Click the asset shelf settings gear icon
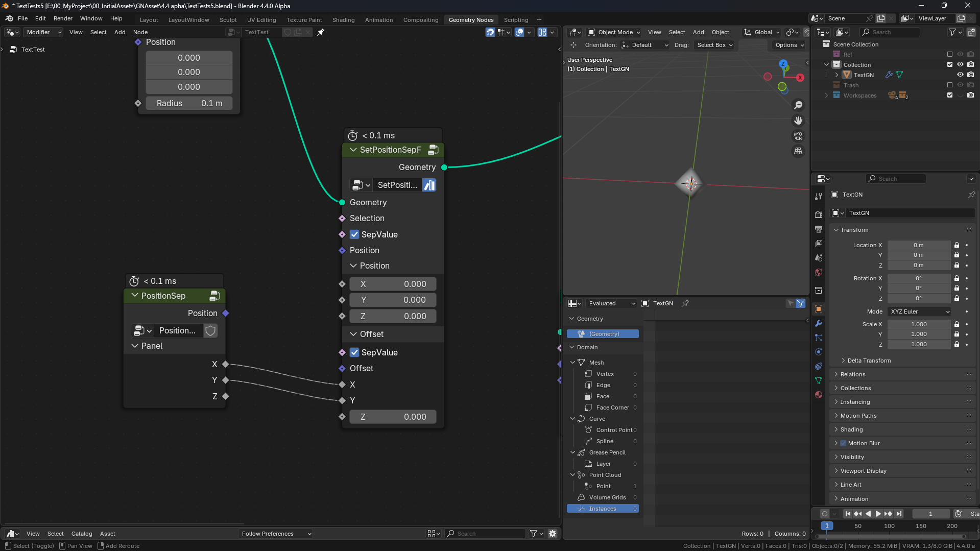 553,534
